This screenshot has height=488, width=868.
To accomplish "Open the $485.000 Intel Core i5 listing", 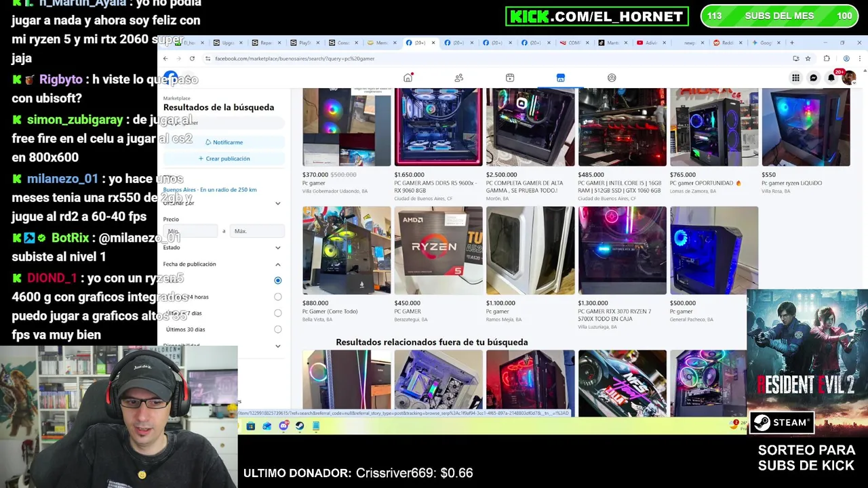I will 622,127.
